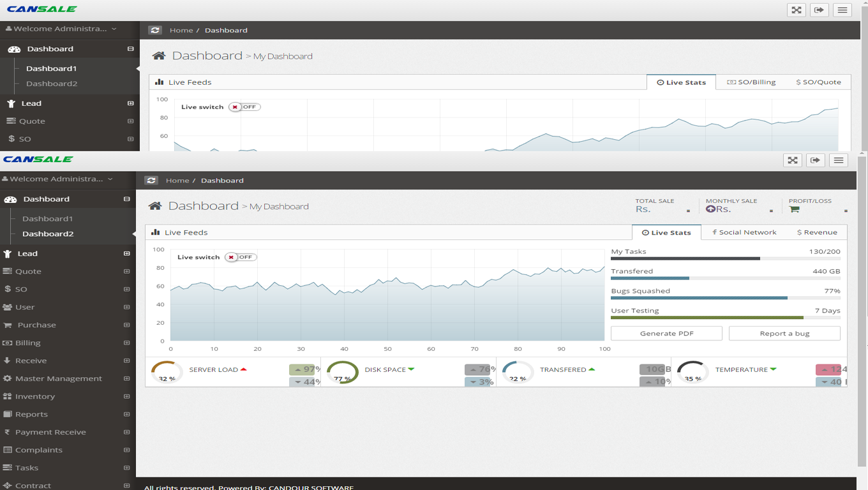Click the CANSALE logo in the front window

[x=38, y=159]
